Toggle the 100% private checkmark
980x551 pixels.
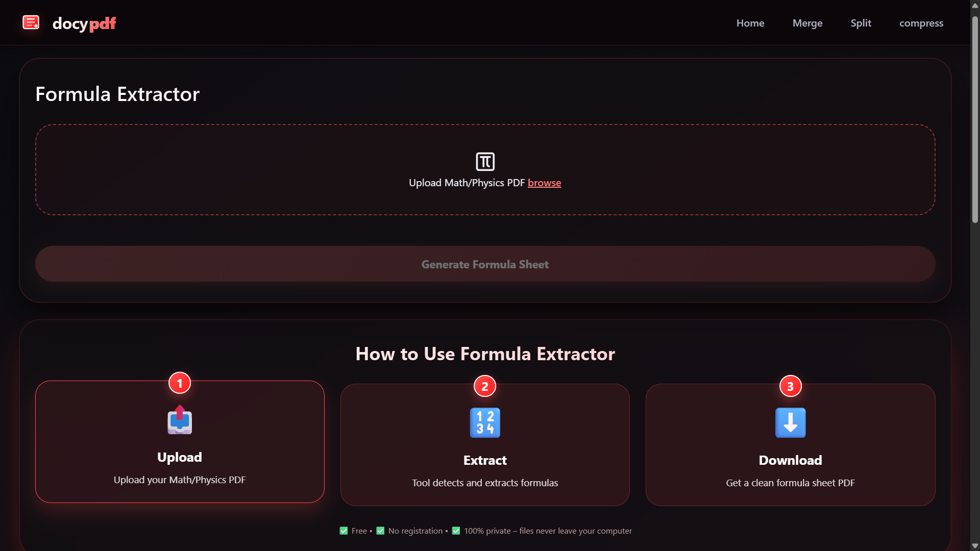456,531
